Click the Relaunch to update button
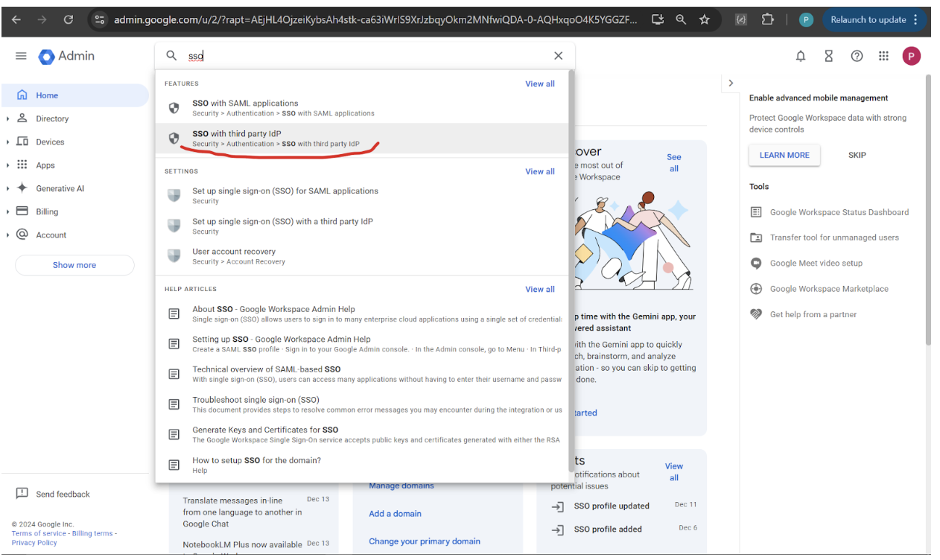The image size is (940, 560). (868, 20)
